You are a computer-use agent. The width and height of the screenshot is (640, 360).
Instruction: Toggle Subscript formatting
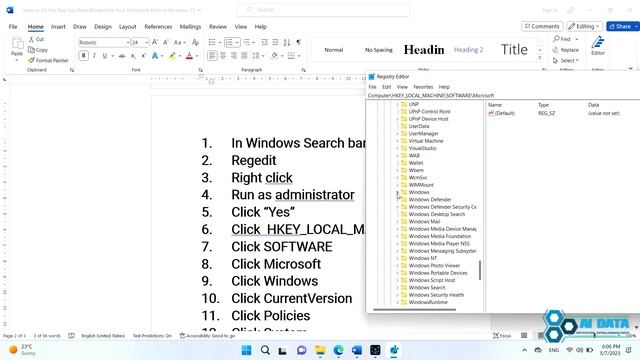[133, 56]
